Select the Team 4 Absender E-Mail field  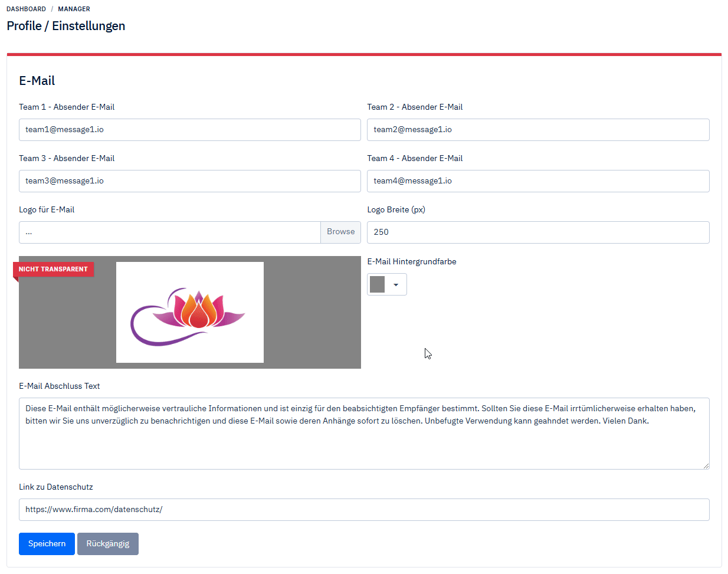point(537,181)
